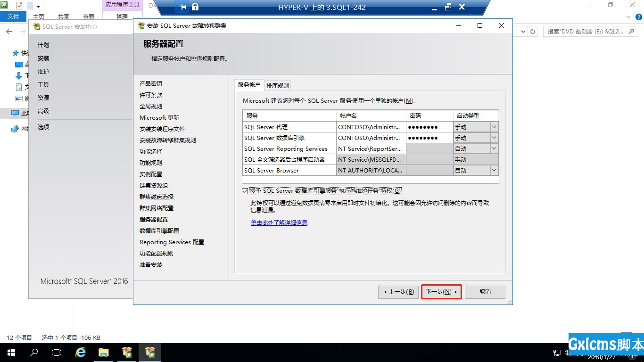Screen dimensions: 644x362
Task: Open taskbar search magnifier
Action: (x=34, y=353)
